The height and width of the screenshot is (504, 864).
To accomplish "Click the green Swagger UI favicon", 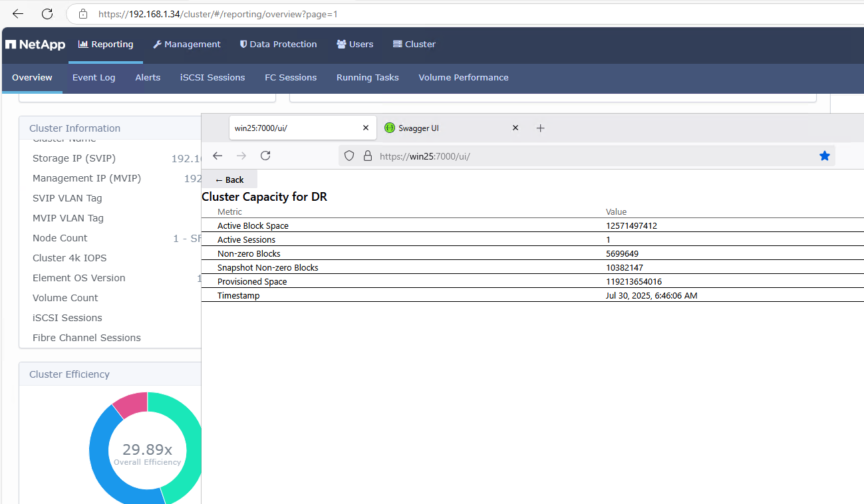I will point(390,128).
